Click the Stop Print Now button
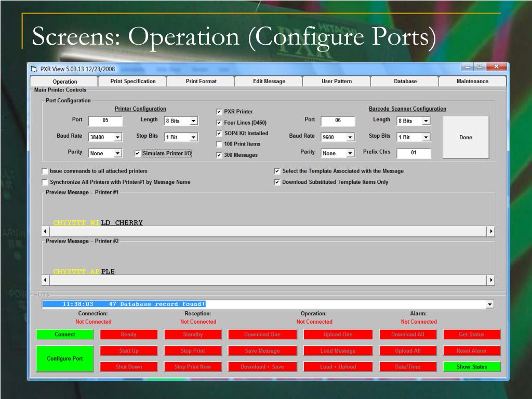The width and height of the screenshot is (532, 399). click(193, 367)
